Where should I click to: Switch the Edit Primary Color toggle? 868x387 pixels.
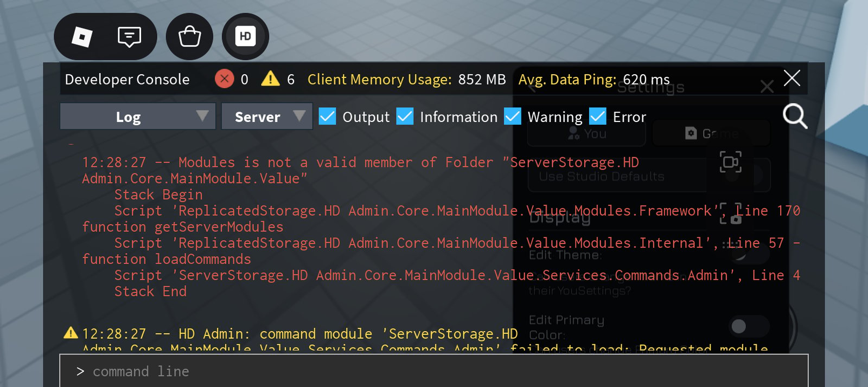pos(749,326)
